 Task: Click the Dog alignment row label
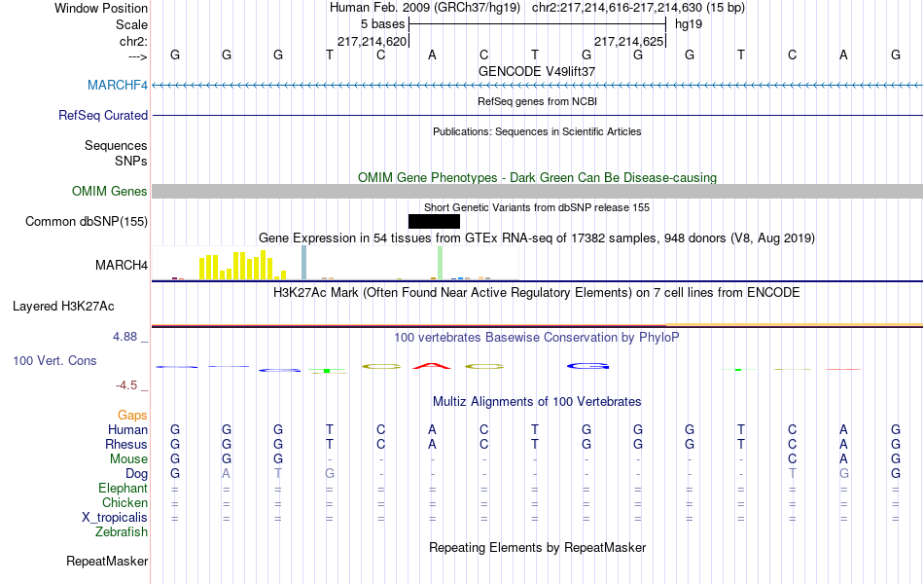click(x=137, y=474)
